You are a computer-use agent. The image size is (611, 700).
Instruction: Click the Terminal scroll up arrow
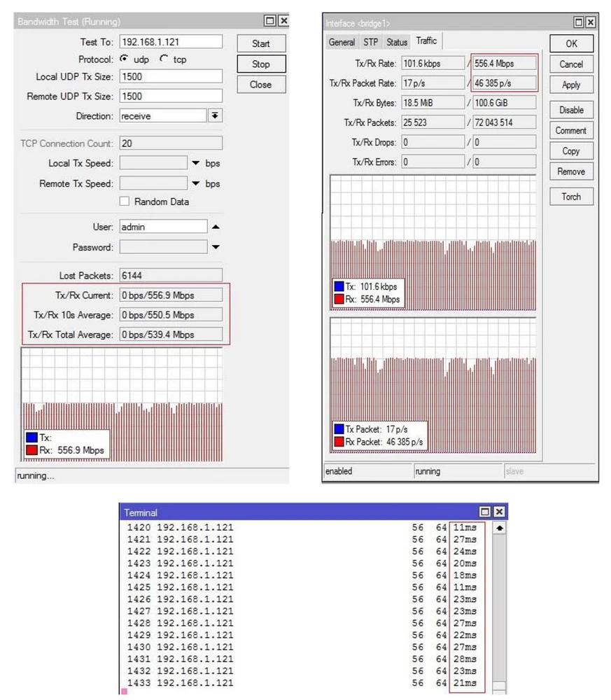(499, 528)
